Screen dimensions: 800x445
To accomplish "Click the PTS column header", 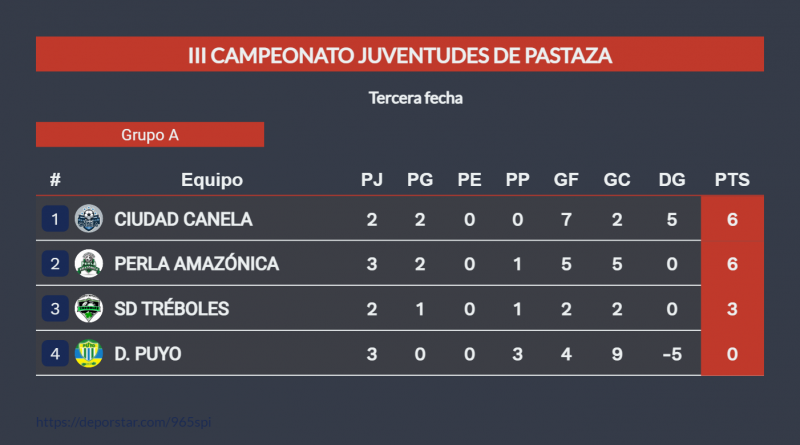I will tap(732, 180).
